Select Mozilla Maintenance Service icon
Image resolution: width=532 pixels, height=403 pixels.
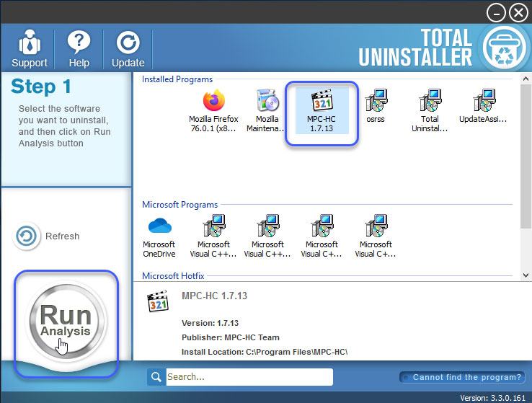pos(267,110)
